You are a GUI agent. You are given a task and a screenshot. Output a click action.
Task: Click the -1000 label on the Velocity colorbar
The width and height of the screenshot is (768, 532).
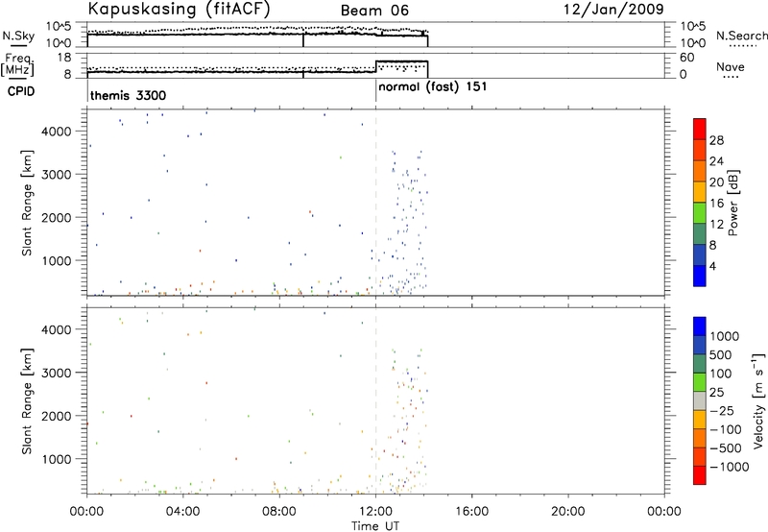(x=730, y=467)
